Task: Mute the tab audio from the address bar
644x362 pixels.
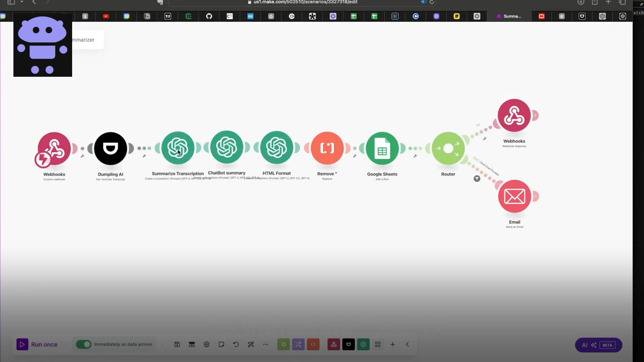Action: pos(424,2)
